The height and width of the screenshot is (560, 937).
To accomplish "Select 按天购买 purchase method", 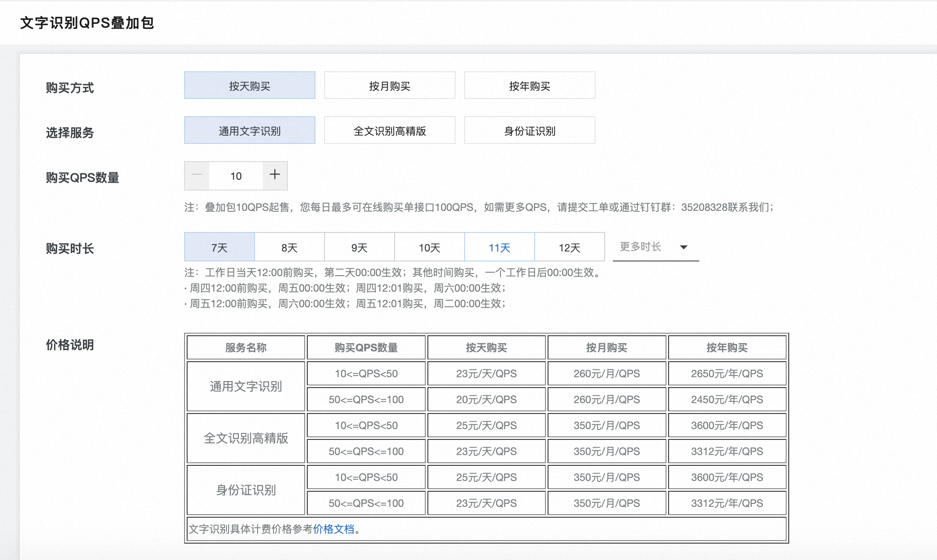I will pyautogui.click(x=249, y=86).
